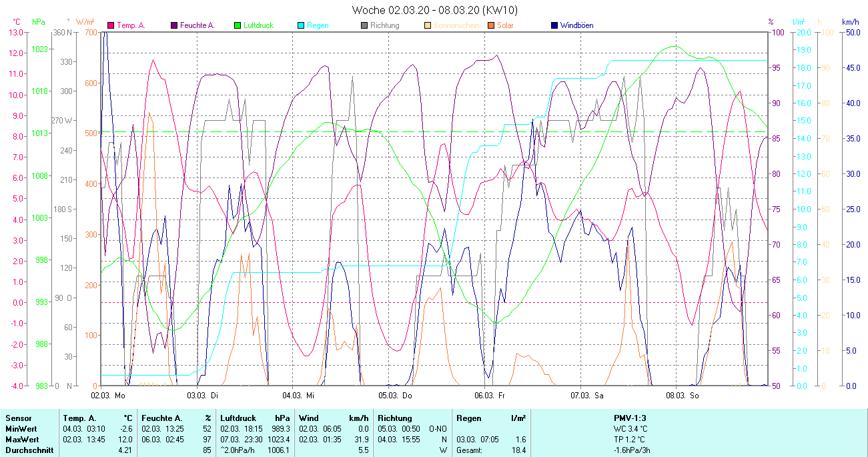Click the timestamp '06.03. 02:45'

(x=162, y=440)
